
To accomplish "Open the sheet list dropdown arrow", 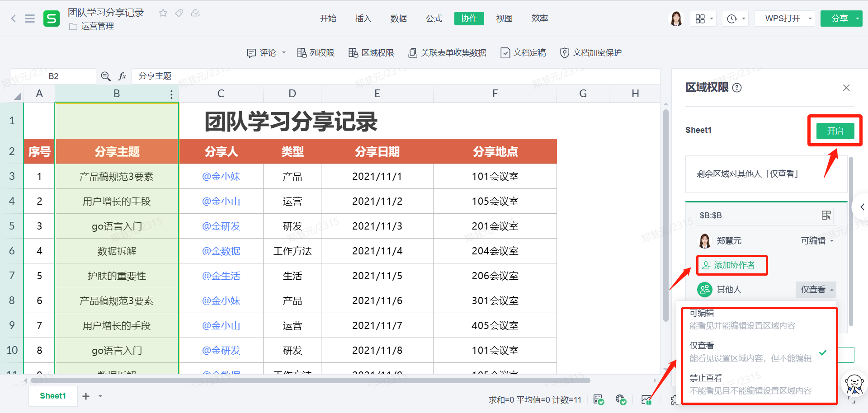I will pyautogui.click(x=100, y=396).
